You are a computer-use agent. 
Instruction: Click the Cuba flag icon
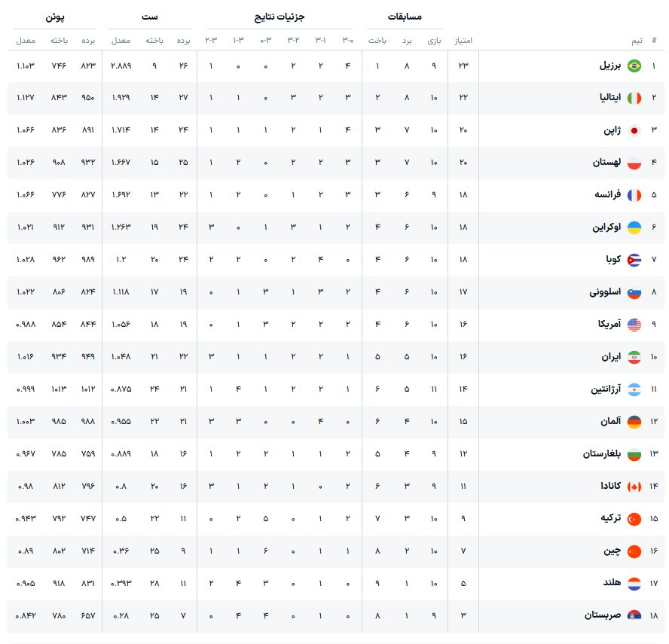tap(634, 260)
